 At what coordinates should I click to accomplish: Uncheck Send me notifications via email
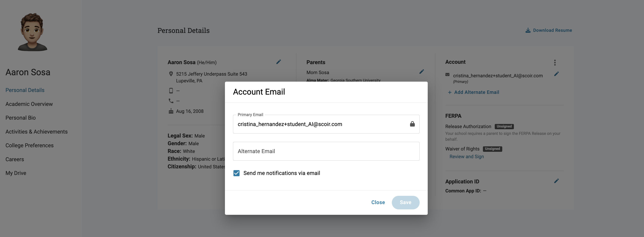click(x=236, y=173)
